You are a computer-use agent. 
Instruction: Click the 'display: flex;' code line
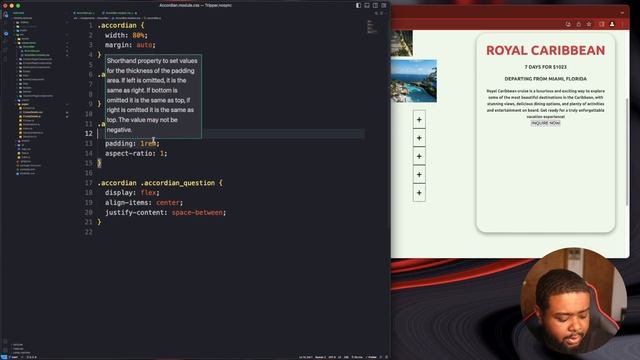tap(132, 193)
